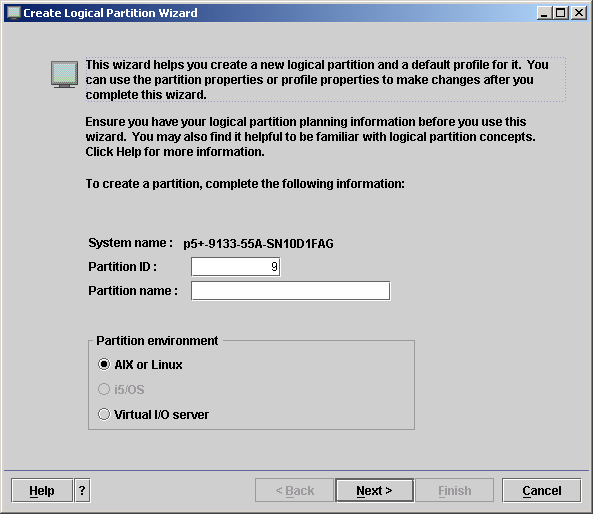Image resolution: width=593 pixels, height=514 pixels.
Task: Go to the previous step with Back
Action: [x=295, y=491]
